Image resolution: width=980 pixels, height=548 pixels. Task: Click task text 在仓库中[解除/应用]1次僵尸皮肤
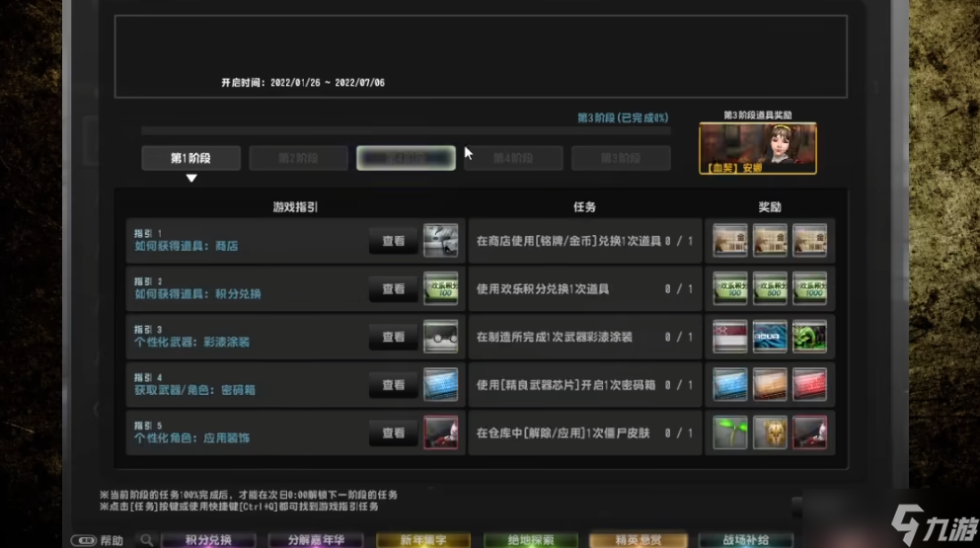pyautogui.click(x=564, y=432)
